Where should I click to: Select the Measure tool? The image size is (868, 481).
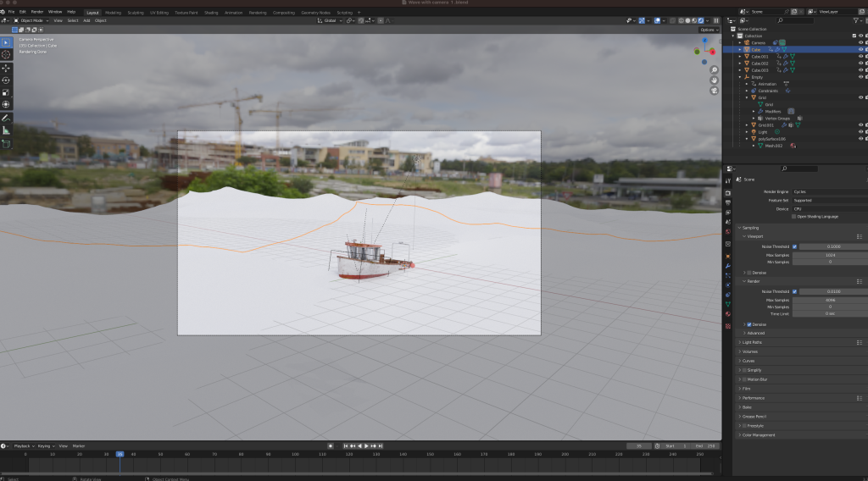coord(6,130)
